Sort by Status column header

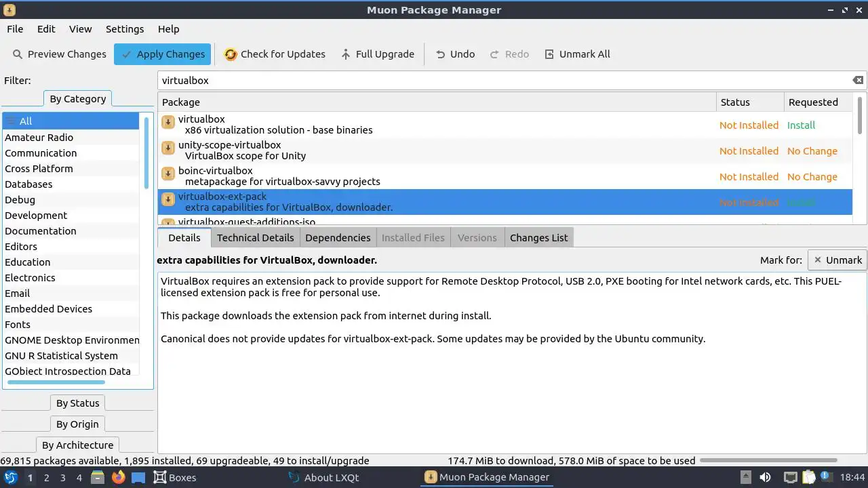(750, 102)
